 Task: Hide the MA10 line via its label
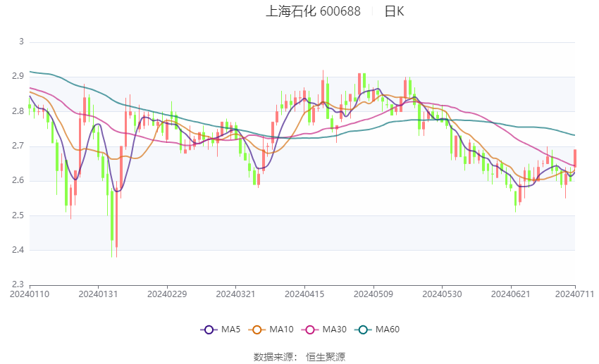(281, 330)
